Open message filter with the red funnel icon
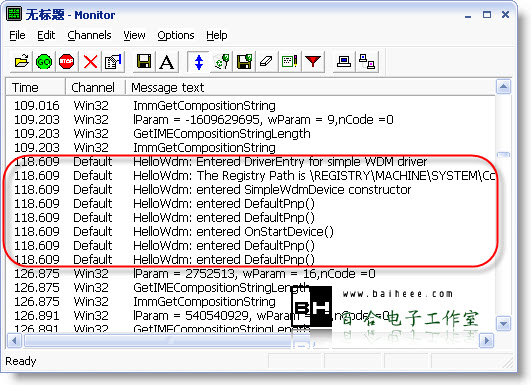 [x=313, y=62]
